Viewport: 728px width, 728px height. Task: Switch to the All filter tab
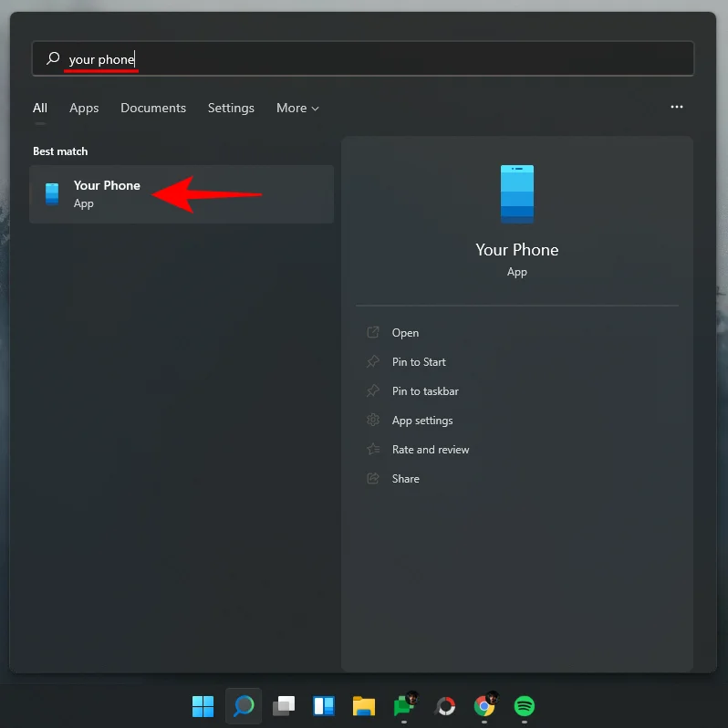click(40, 109)
